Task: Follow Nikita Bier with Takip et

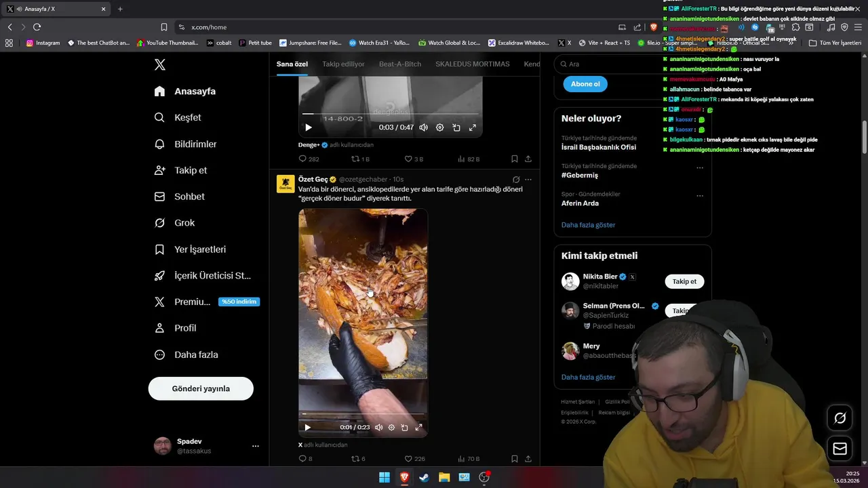Action: point(684,281)
